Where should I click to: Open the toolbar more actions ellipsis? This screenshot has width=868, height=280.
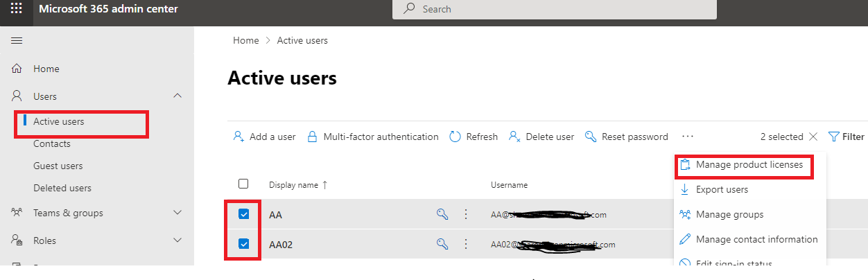(688, 137)
